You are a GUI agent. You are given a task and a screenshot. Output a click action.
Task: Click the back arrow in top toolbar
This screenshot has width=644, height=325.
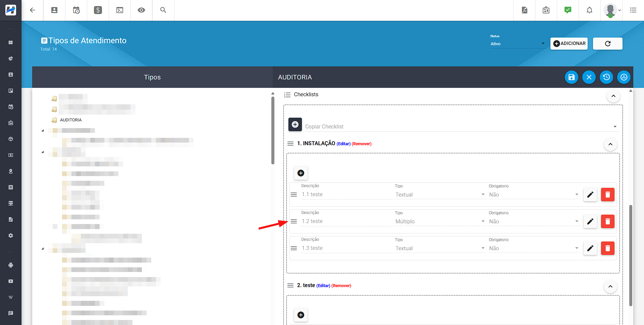(x=33, y=10)
